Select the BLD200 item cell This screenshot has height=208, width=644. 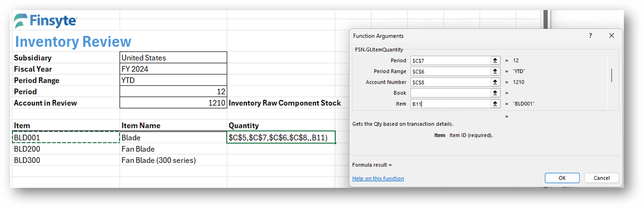pos(66,149)
